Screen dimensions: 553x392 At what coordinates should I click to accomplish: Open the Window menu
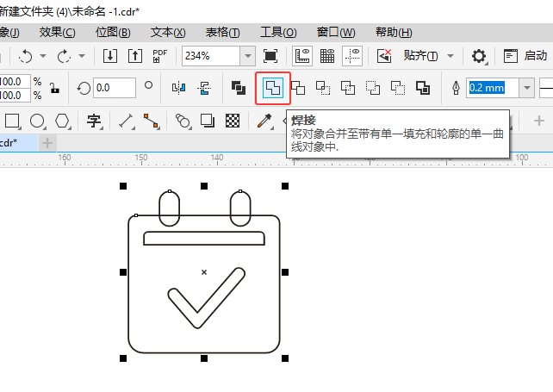click(x=336, y=33)
